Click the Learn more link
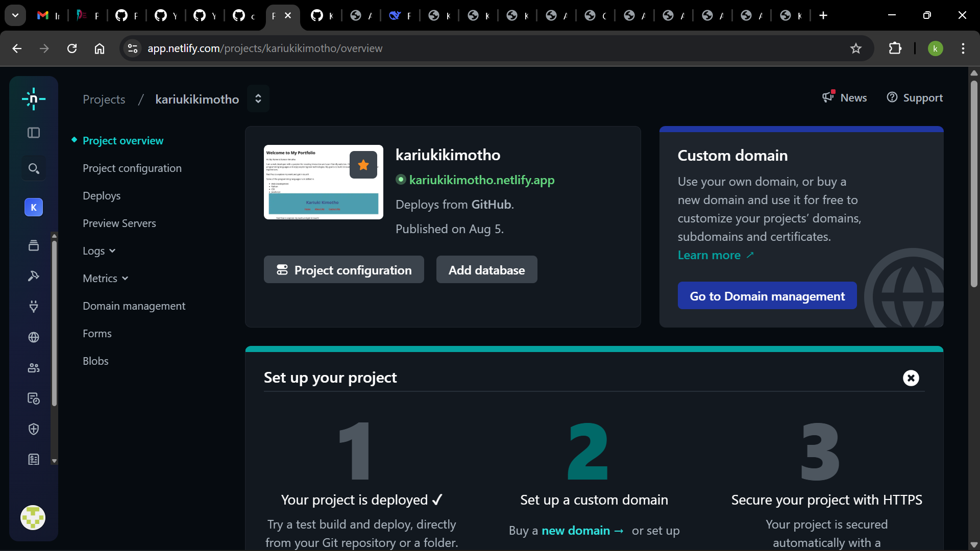This screenshot has width=980, height=551. click(716, 255)
